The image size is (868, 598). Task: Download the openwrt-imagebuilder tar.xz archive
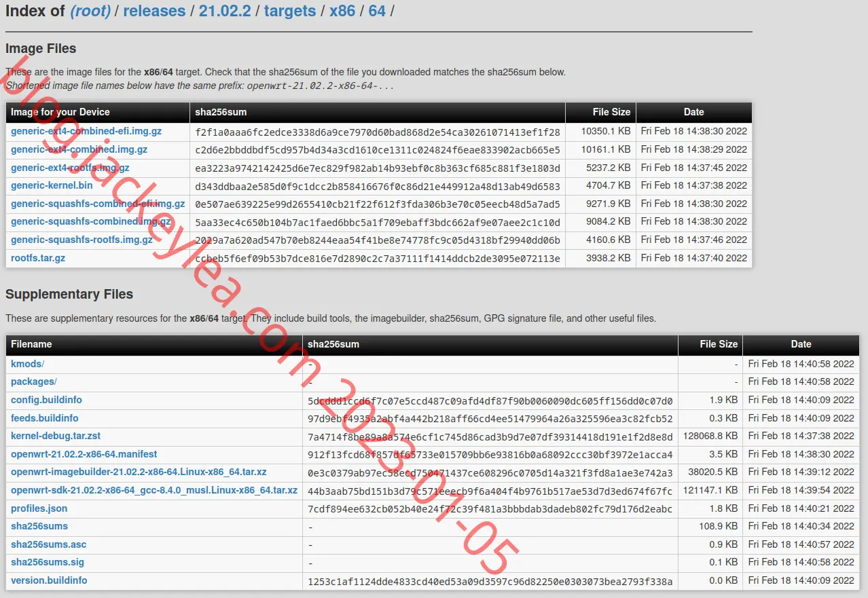click(139, 472)
